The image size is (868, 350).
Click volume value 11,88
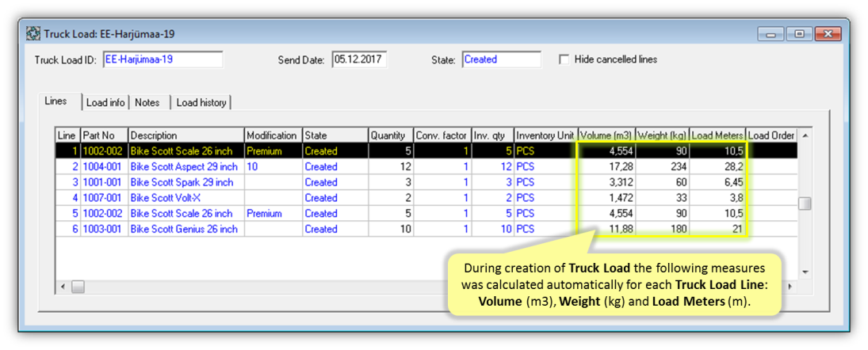click(606, 229)
